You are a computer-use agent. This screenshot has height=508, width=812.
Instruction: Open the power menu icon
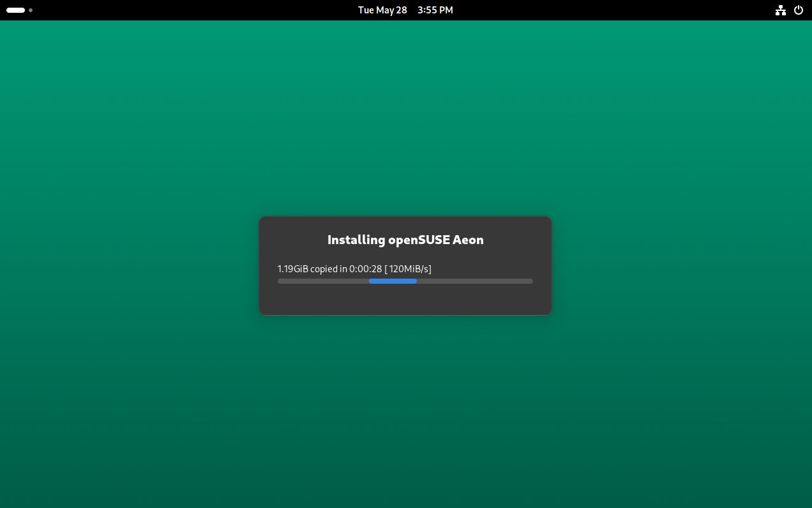tap(798, 10)
